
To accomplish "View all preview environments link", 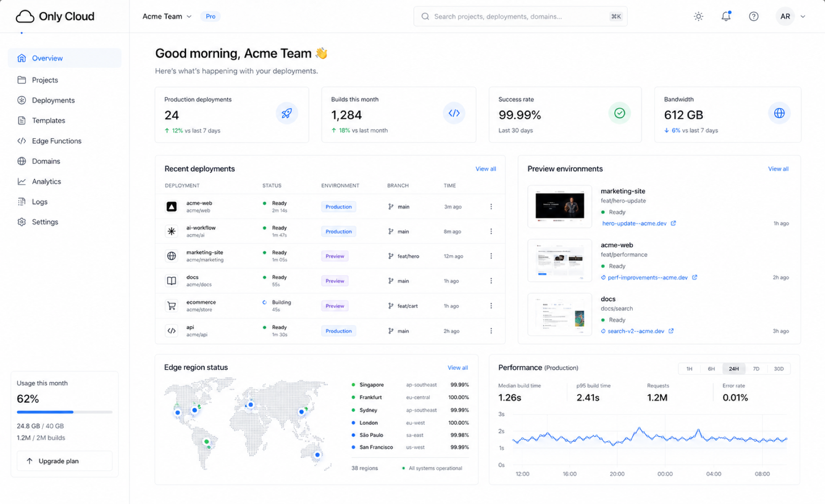I will pos(778,169).
